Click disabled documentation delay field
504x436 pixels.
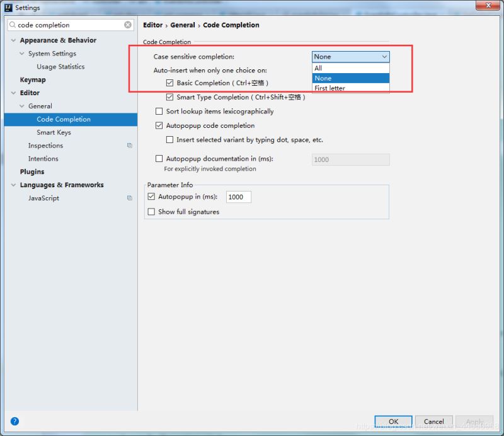pyautogui.click(x=351, y=159)
